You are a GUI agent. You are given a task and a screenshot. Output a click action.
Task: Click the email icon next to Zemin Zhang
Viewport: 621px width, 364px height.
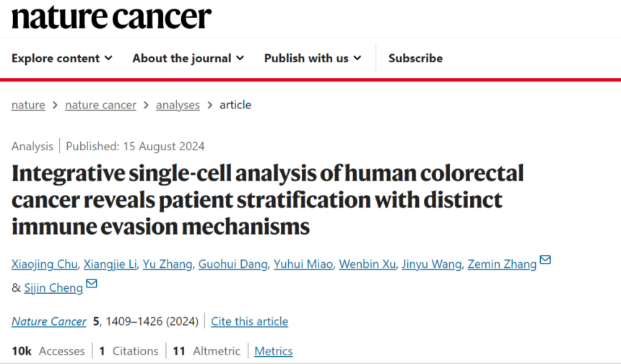(545, 260)
